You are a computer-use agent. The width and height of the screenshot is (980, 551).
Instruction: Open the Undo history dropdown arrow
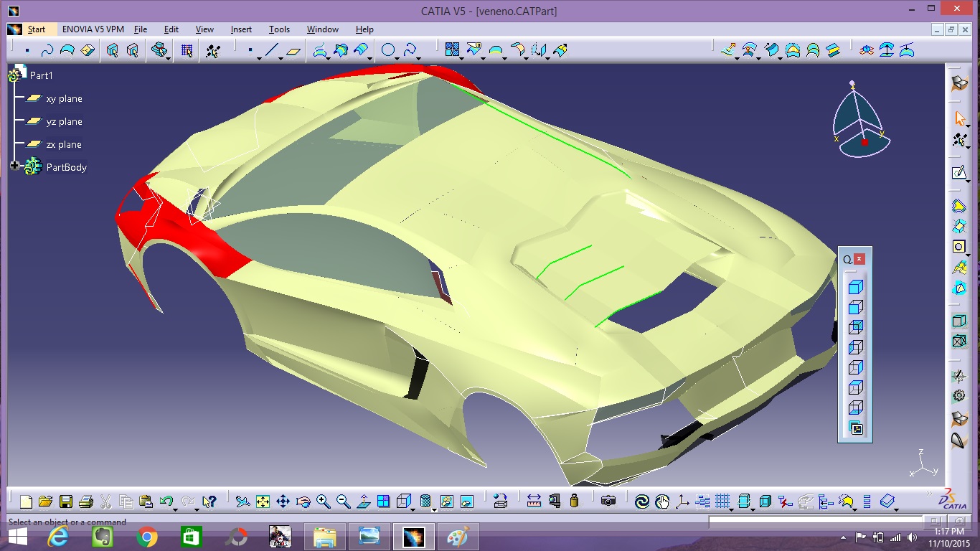point(176,509)
